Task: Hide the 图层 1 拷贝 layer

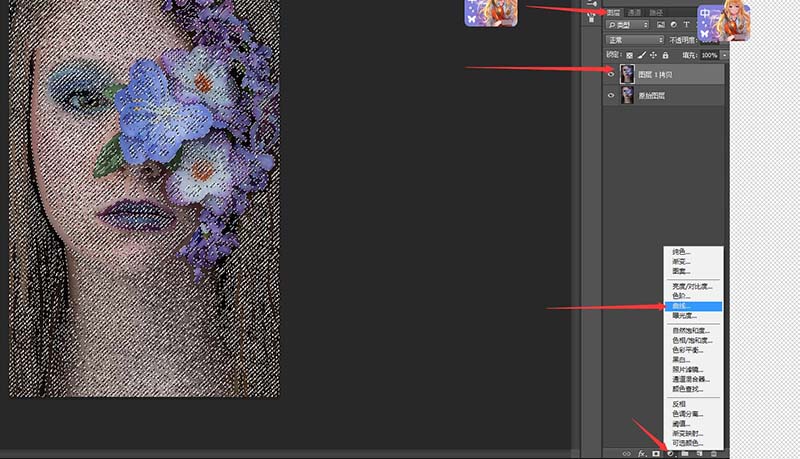Action: click(x=611, y=73)
